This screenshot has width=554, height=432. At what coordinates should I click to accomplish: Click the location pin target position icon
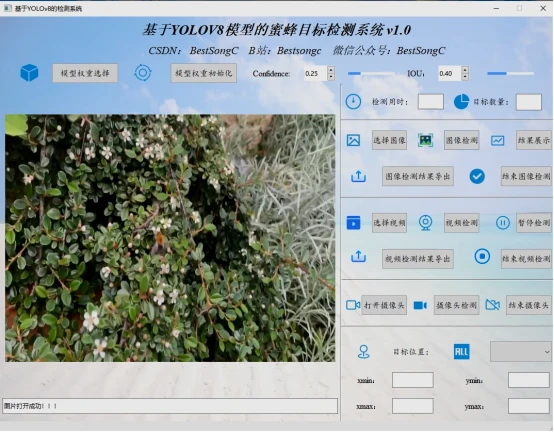click(x=364, y=352)
